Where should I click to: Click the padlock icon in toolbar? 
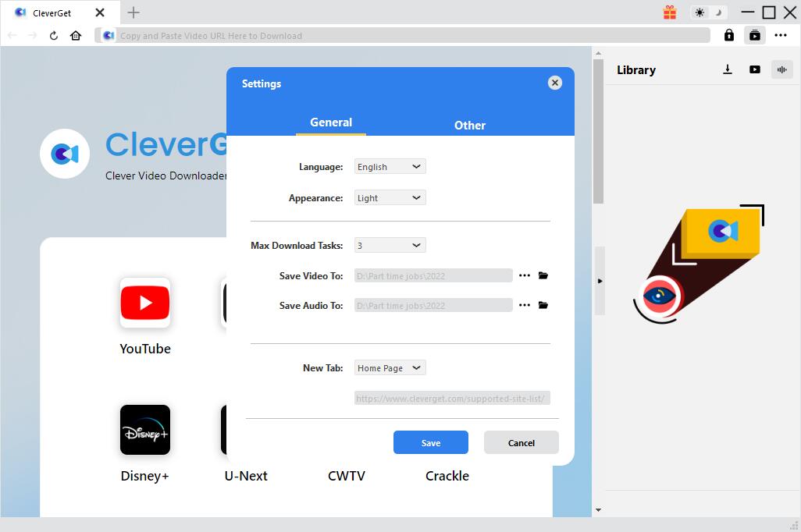pyautogui.click(x=728, y=35)
